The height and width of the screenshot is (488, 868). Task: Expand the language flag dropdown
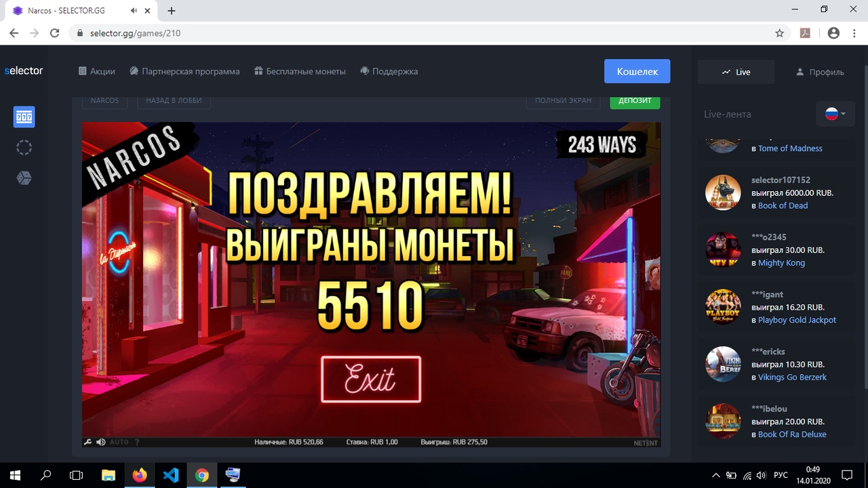pos(835,114)
